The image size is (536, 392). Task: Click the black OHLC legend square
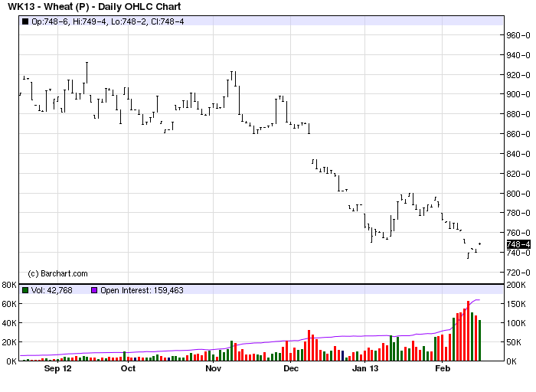pos(25,21)
